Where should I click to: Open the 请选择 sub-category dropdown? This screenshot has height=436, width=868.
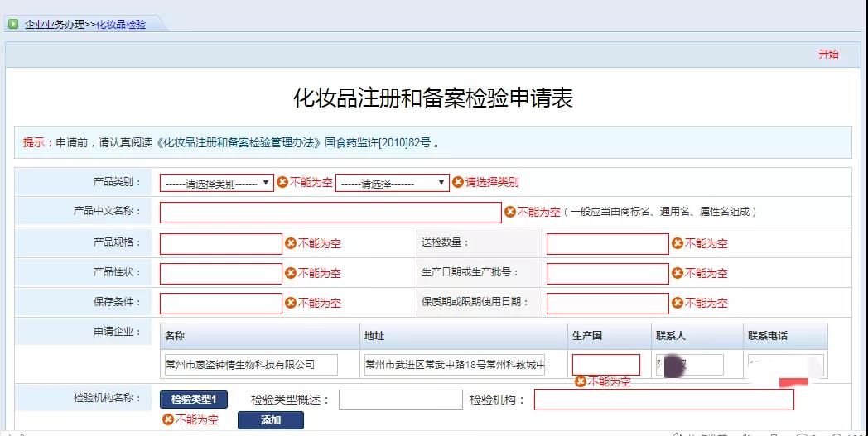tap(392, 183)
